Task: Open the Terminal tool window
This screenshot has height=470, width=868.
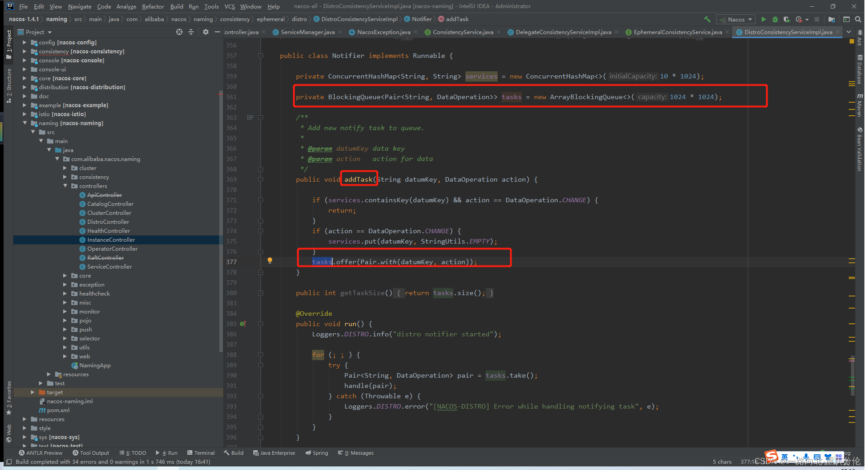Action: (x=201, y=453)
